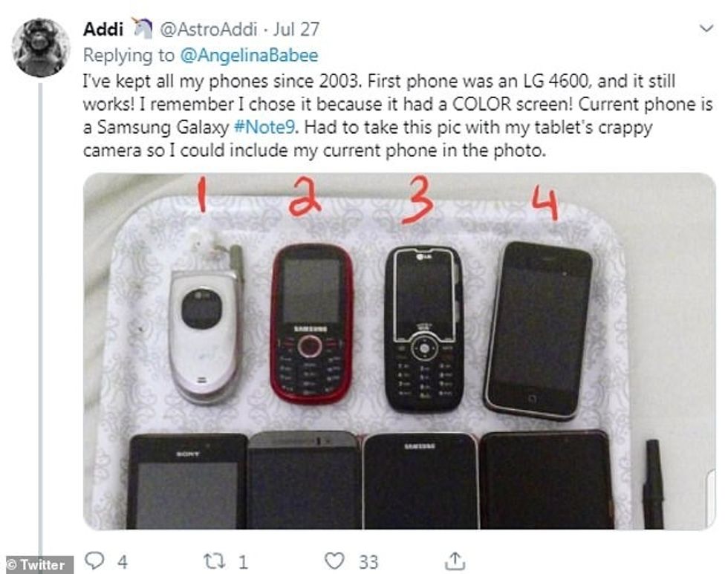Open Addi's profile avatar picture

[x=40, y=48]
